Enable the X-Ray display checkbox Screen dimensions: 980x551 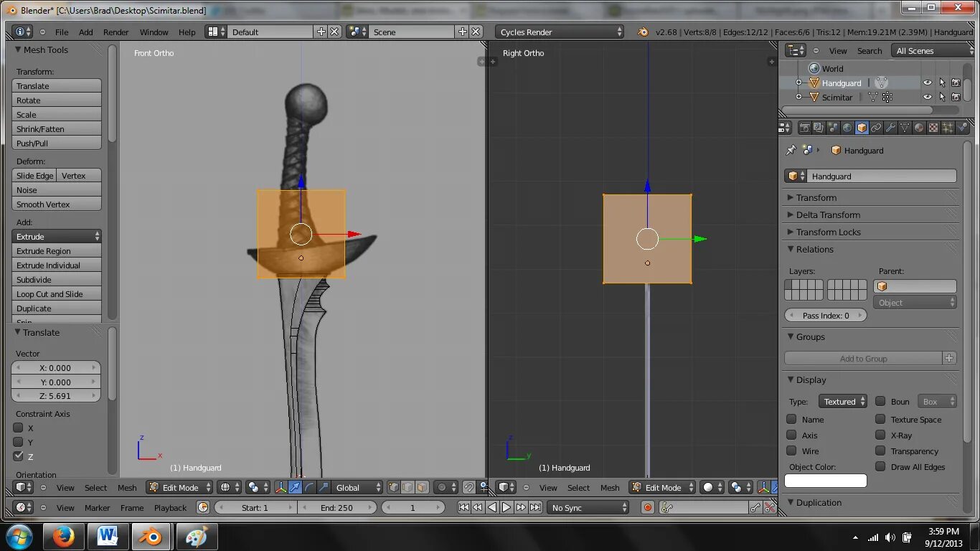click(x=880, y=435)
